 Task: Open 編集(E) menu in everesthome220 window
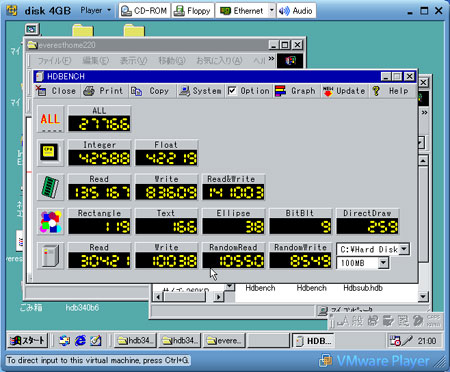tap(96, 61)
